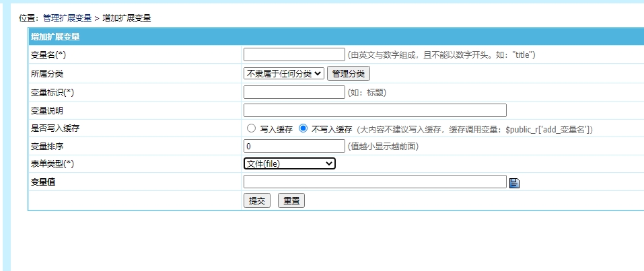Viewport: 644px width, 271px height.
Task: Expand the 表单类型 dropdown showing 文件(file)
Action: pyautogui.click(x=289, y=163)
